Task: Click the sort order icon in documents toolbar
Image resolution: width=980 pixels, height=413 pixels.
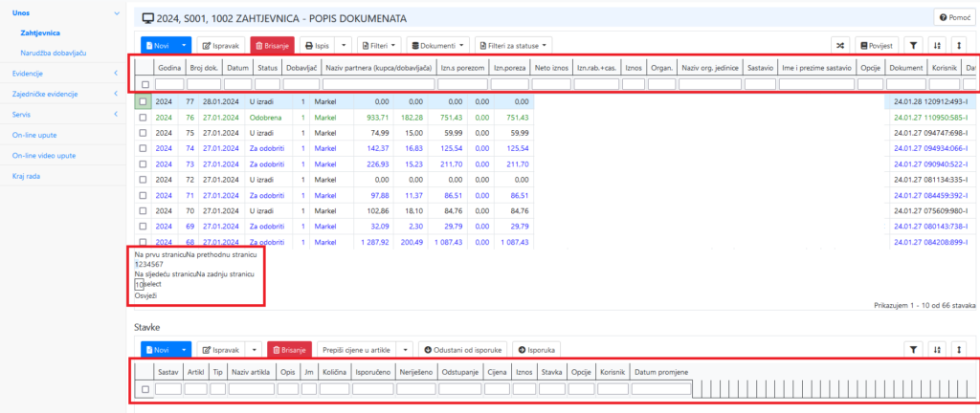Action: (936, 46)
